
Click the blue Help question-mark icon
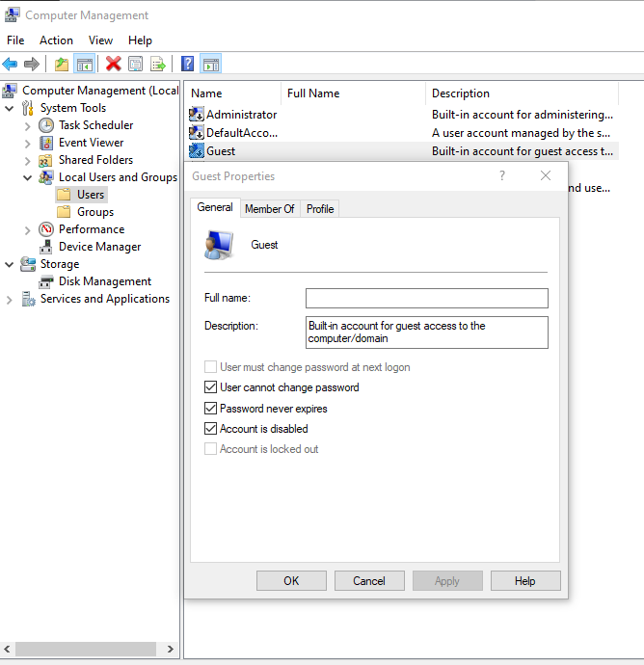tap(187, 64)
